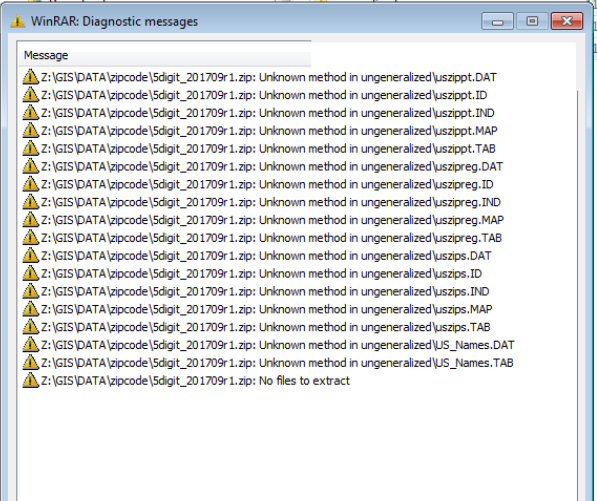The width and height of the screenshot is (597, 501).
Task: Select the uszippt.MAP unknown method message
Action: pyautogui.click(x=269, y=131)
